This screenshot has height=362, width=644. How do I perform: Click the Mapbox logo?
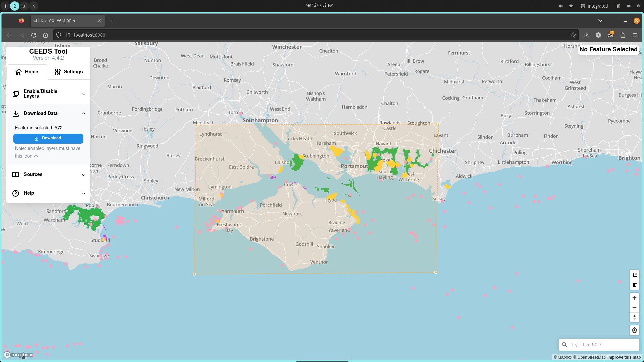[18, 355]
